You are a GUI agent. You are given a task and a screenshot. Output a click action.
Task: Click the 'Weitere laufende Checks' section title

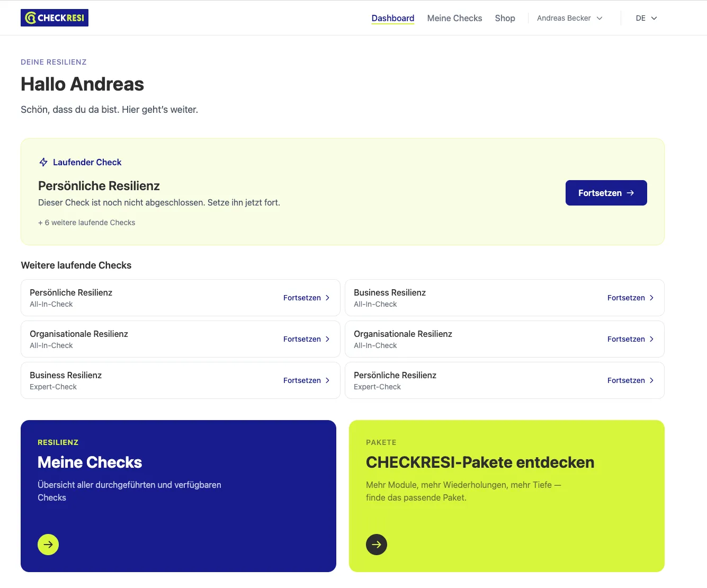tap(76, 265)
